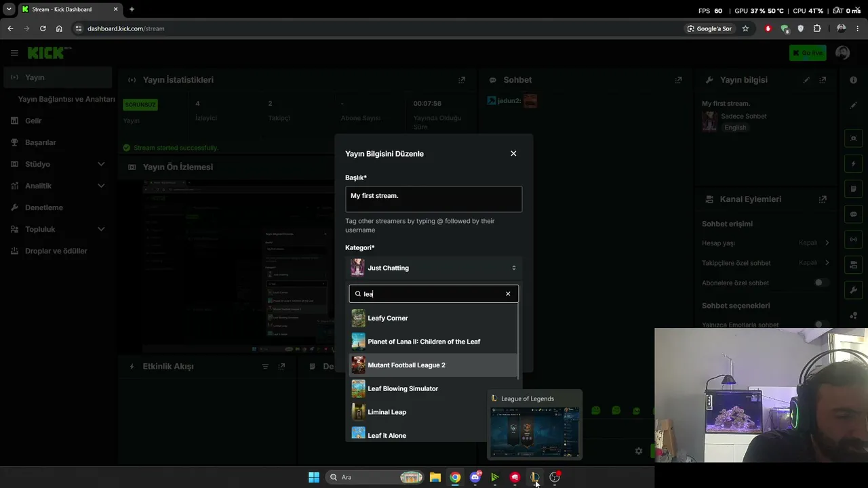This screenshot has width=868, height=488.
Task: Open Chrome extensions puzzle icon
Action: click(x=817, y=28)
